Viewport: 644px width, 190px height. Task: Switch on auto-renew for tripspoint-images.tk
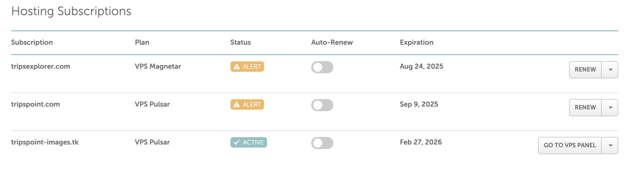pyautogui.click(x=322, y=143)
